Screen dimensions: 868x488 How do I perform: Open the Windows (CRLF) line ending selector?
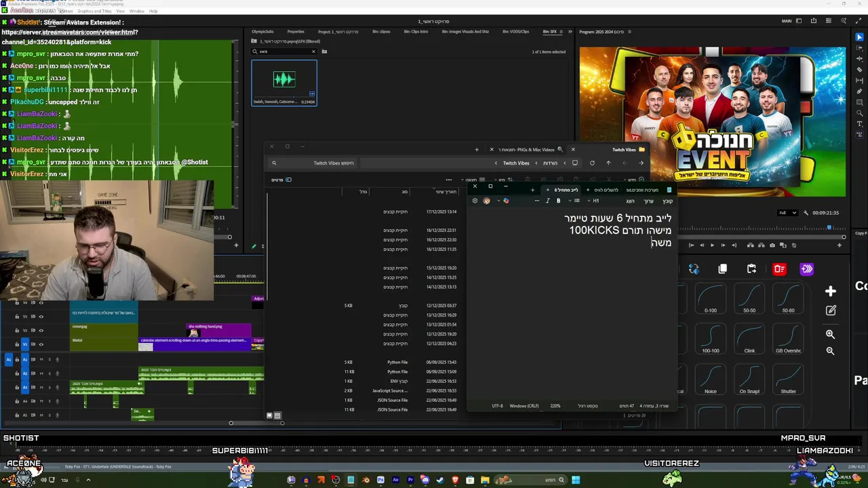point(524,406)
